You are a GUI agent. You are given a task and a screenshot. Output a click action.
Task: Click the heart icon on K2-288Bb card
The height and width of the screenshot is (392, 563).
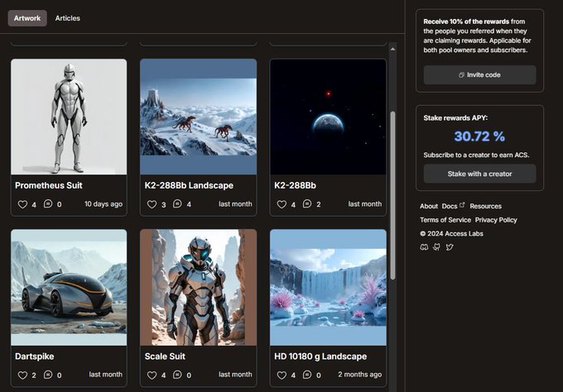pyautogui.click(x=281, y=204)
